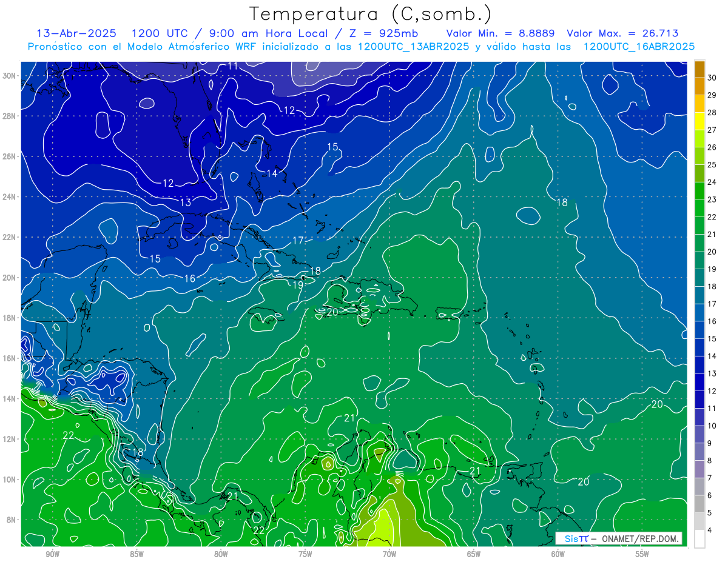728x562 pixels.
Task: Click the color scale value "4"
Action: (x=710, y=530)
